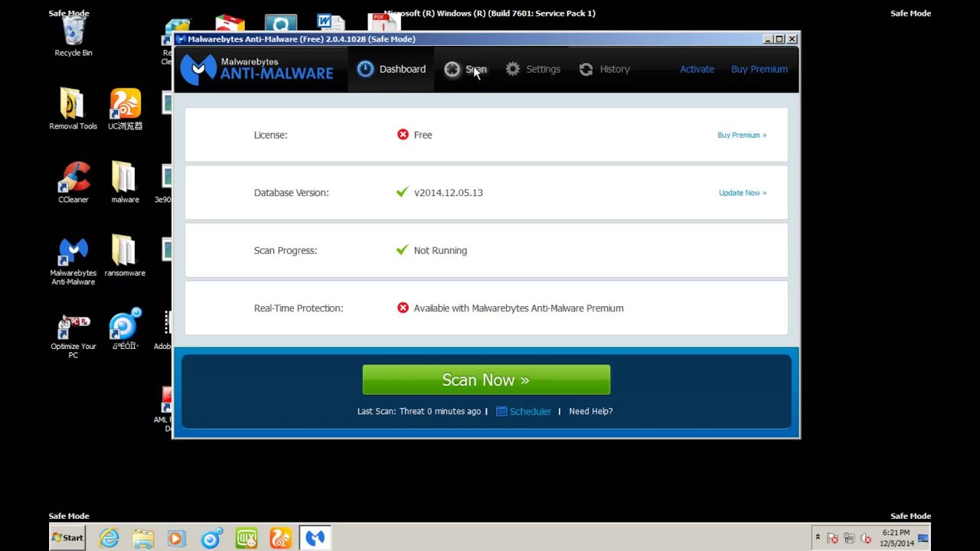Launch Internet Explorer from taskbar
The height and width of the screenshot is (551, 980).
tap(109, 538)
